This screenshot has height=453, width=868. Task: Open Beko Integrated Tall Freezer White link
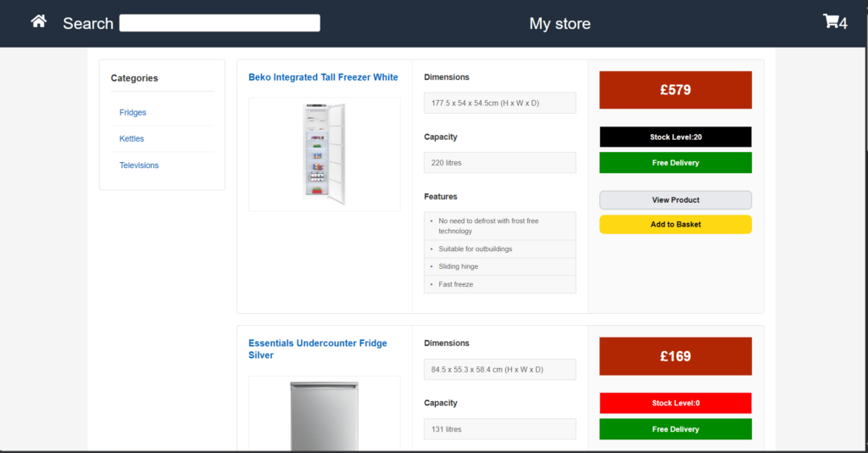point(323,77)
